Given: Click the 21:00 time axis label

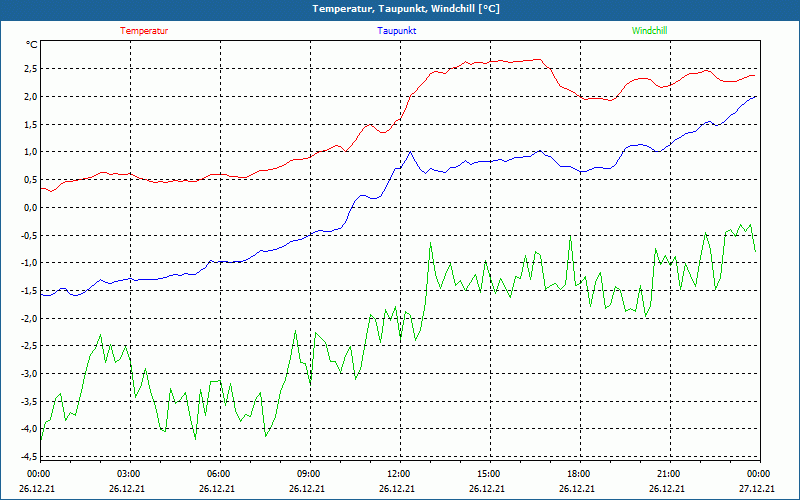Looking at the screenshot, I should pyautogui.click(x=669, y=474).
